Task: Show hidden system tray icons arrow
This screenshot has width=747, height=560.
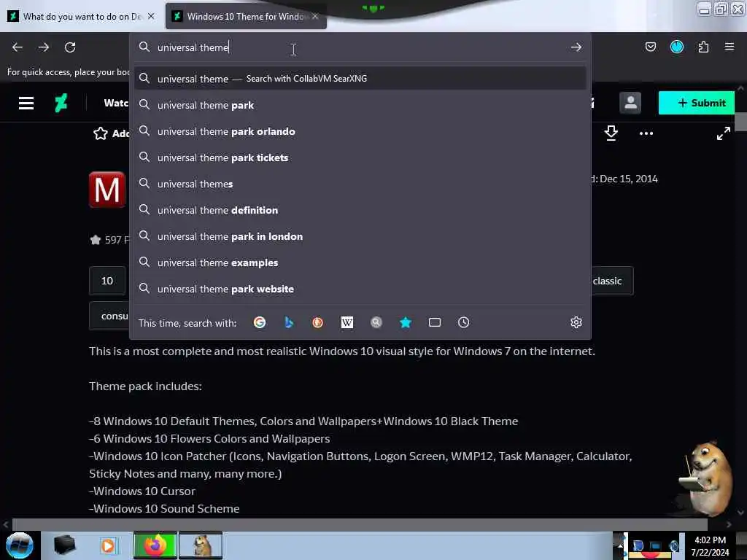Action: (620, 545)
